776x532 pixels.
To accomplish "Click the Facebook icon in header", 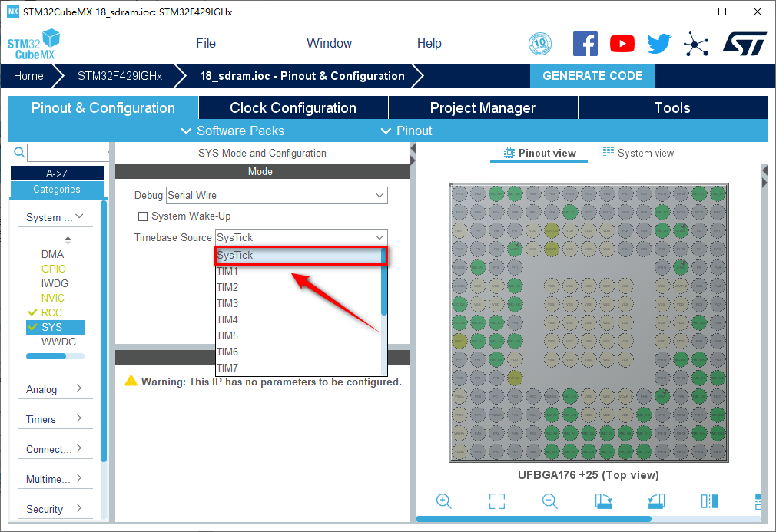I will (x=585, y=44).
